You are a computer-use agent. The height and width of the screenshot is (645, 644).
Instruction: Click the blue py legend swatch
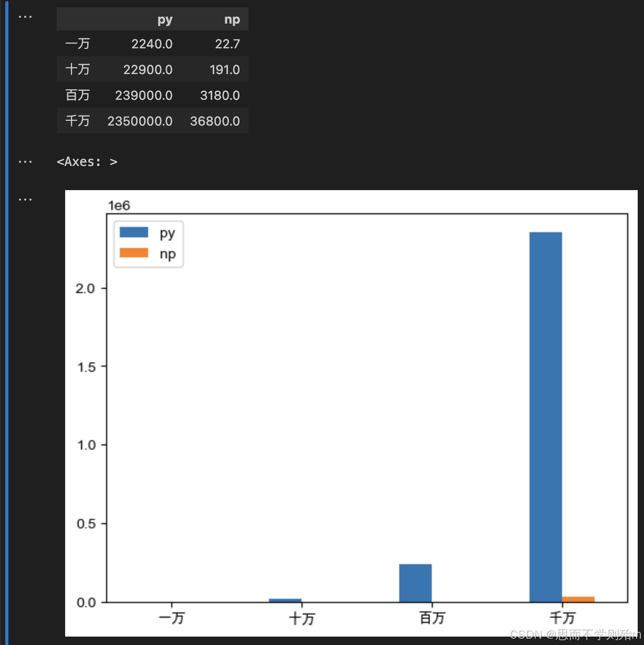[x=134, y=232]
